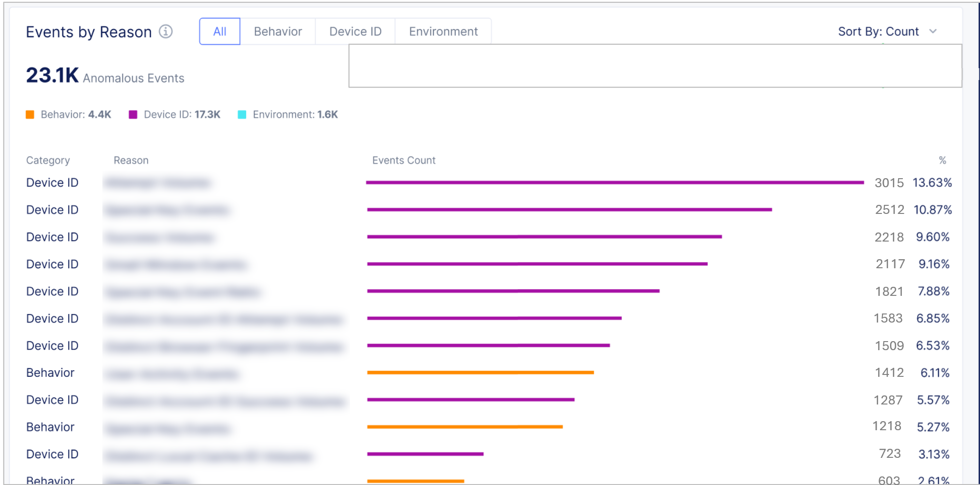The height and width of the screenshot is (485, 980).
Task: Click the orange Behavior legend swatch
Action: click(x=30, y=114)
